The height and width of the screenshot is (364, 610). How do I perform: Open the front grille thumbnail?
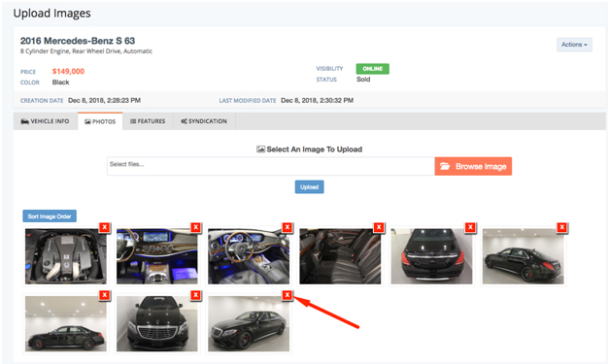click(157, 324)
